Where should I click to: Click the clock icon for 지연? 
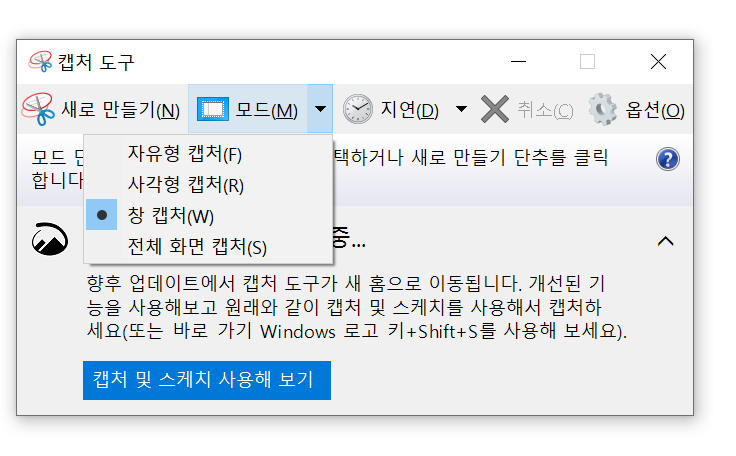pyautogui.click(x=358, y=109)
